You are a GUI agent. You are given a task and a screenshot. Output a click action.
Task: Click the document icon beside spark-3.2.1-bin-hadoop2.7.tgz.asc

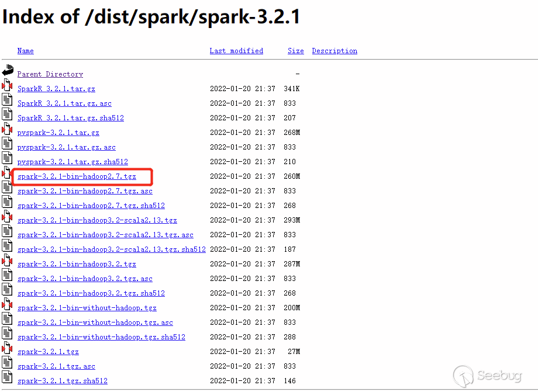(7, 188)
